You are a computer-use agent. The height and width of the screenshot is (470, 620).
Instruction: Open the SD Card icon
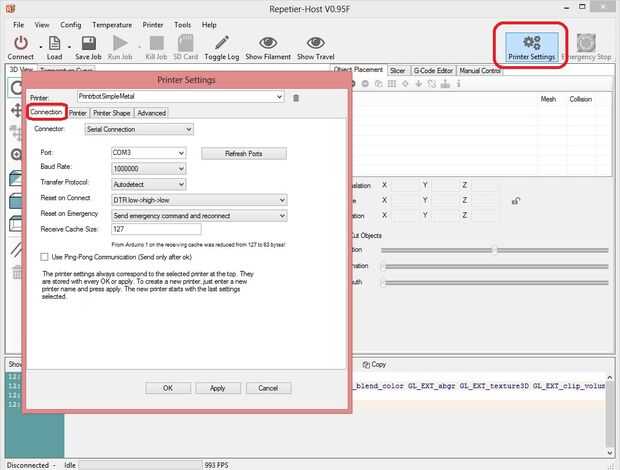pos(185,43)
